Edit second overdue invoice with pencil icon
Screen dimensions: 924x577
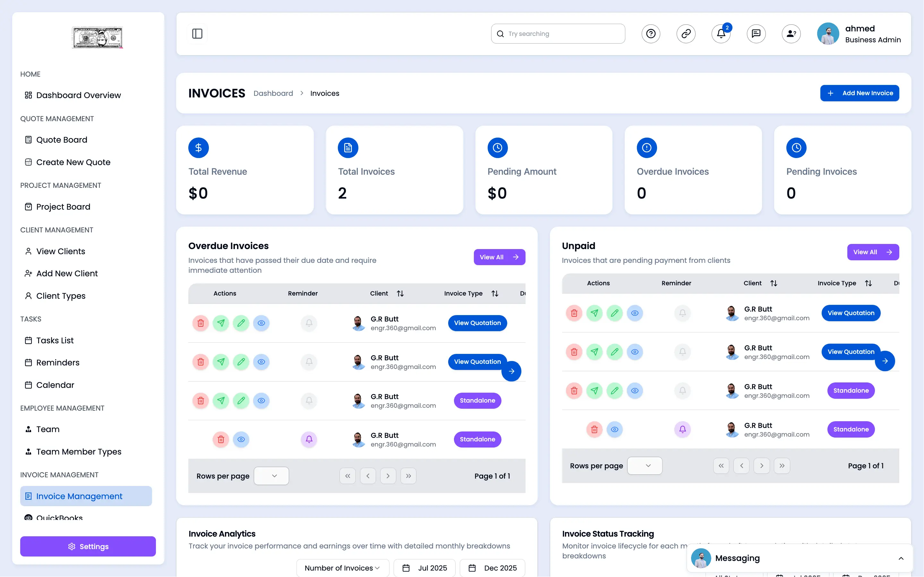pos(241,361)
